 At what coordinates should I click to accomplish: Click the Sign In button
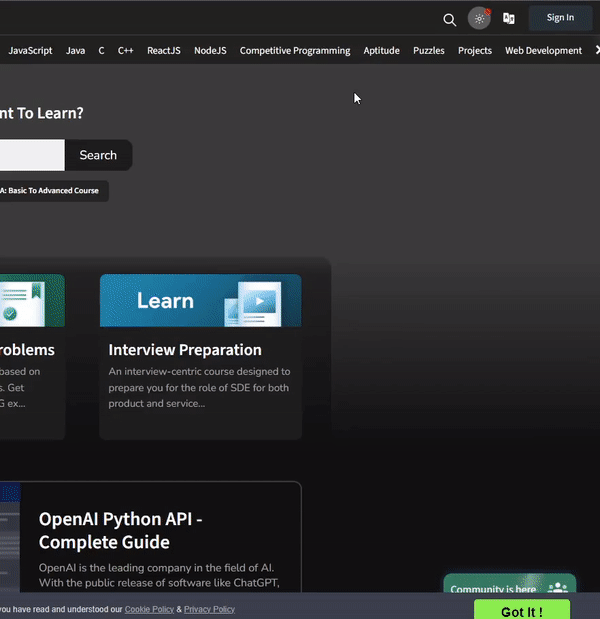pos(560,17)
